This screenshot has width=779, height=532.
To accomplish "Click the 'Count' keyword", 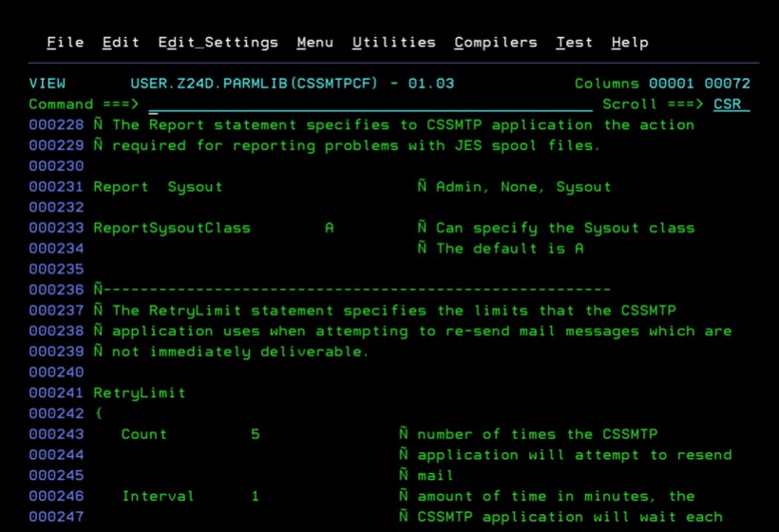I will tap(144, 435).
